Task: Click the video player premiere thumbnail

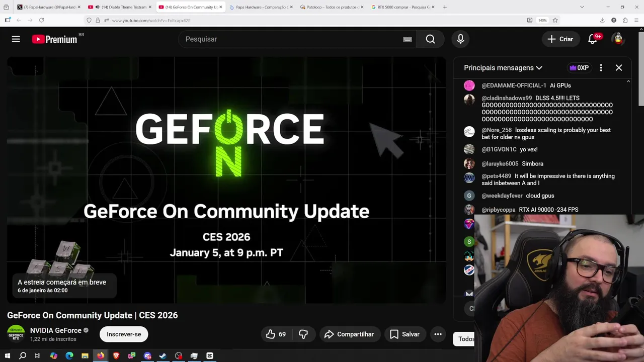Action: click(226, 180)
